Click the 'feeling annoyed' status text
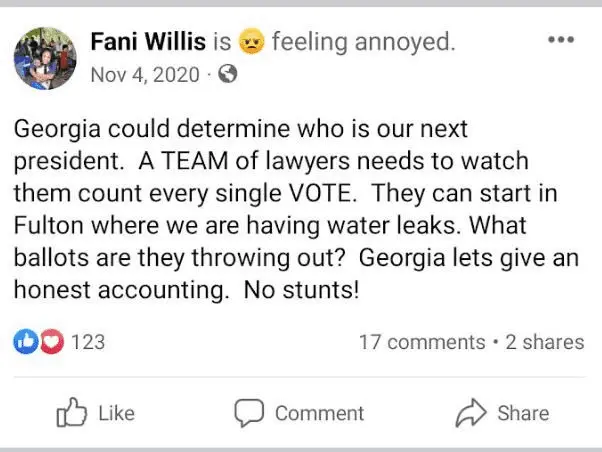This screenshot has width=602, height=452. [362, 42]
